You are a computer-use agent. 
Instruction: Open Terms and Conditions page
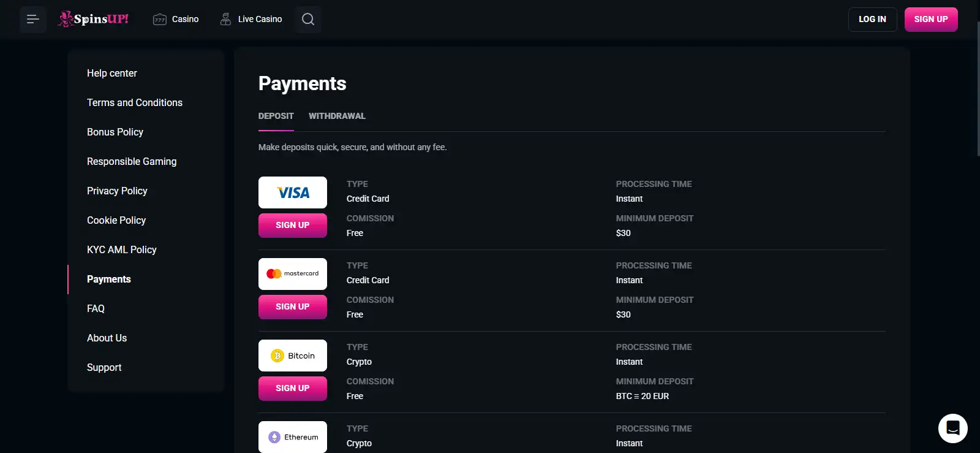[135, 103]
